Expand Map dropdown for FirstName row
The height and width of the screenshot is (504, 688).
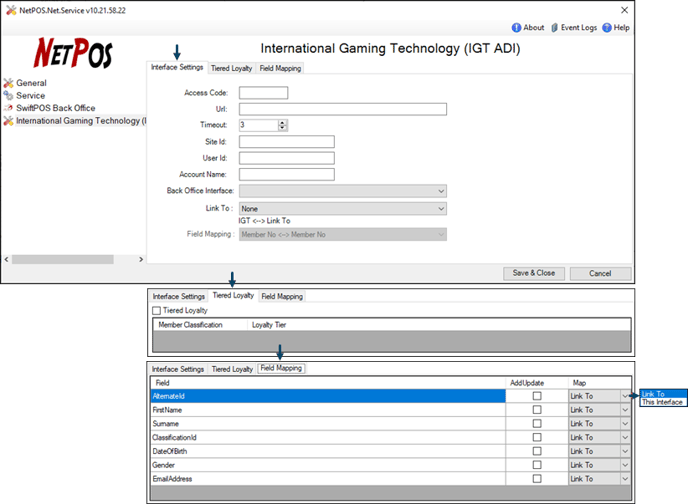[625, 410]
